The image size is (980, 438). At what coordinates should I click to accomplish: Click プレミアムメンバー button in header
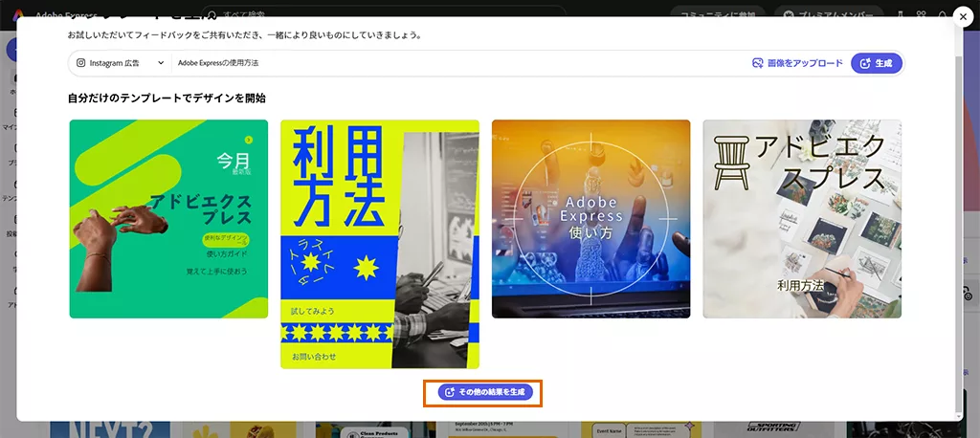tap(831, 12)
